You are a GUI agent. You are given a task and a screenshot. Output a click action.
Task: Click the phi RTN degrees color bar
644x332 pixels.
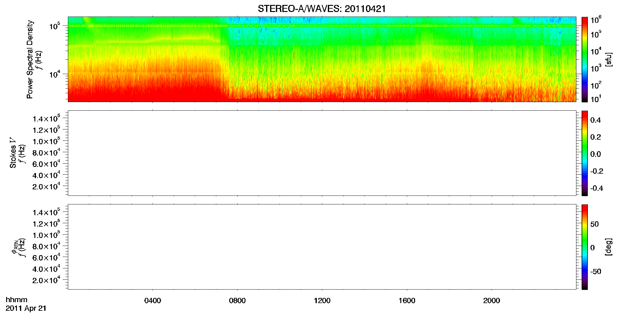pyautogui.click(x=585, y=247)
